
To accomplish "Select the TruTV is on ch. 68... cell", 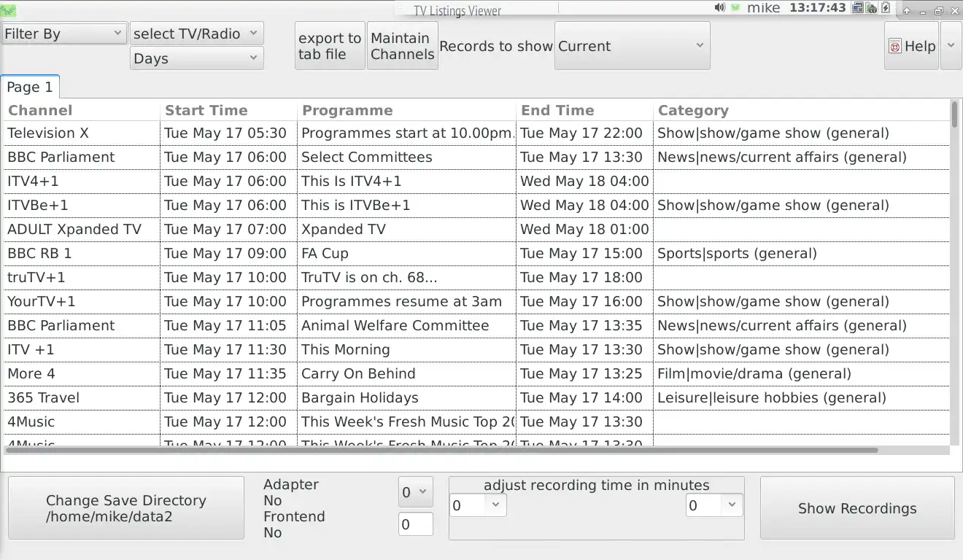I will (407, 278).
